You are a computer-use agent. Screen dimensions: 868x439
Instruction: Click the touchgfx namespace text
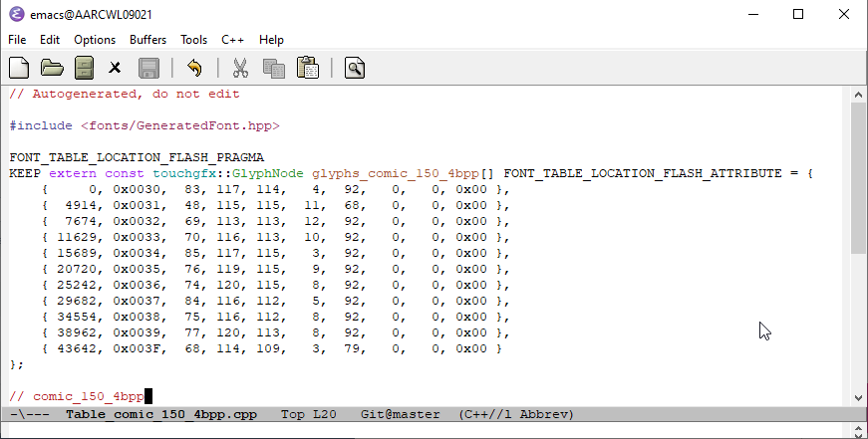[184, 173]
